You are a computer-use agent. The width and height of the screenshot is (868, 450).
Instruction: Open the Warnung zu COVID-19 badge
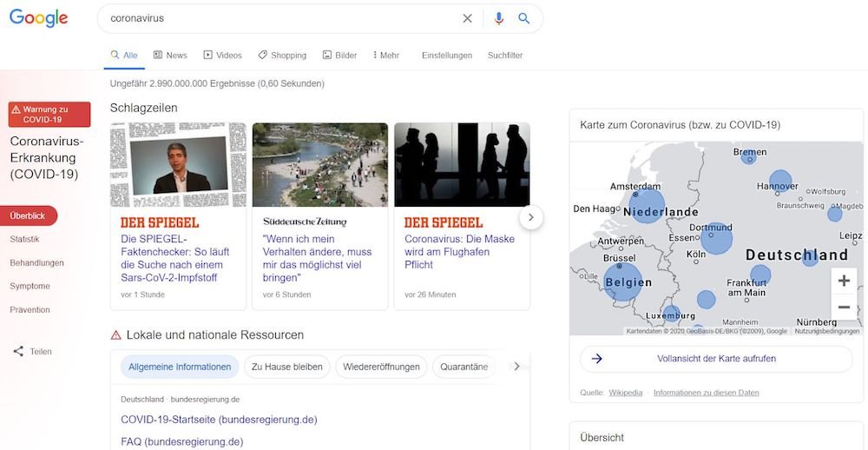pyautogui.click(x=49, y=115)
